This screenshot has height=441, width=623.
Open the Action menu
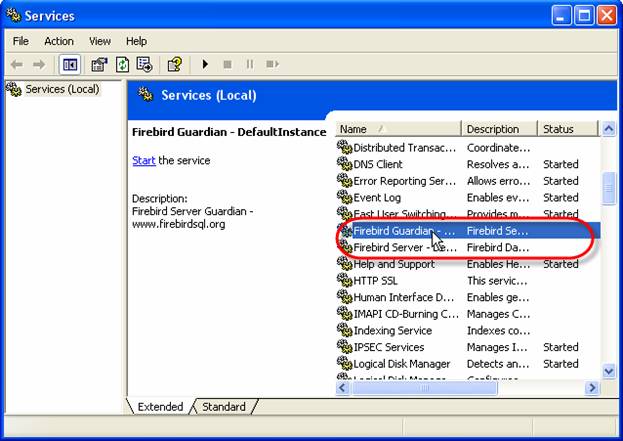58,41
